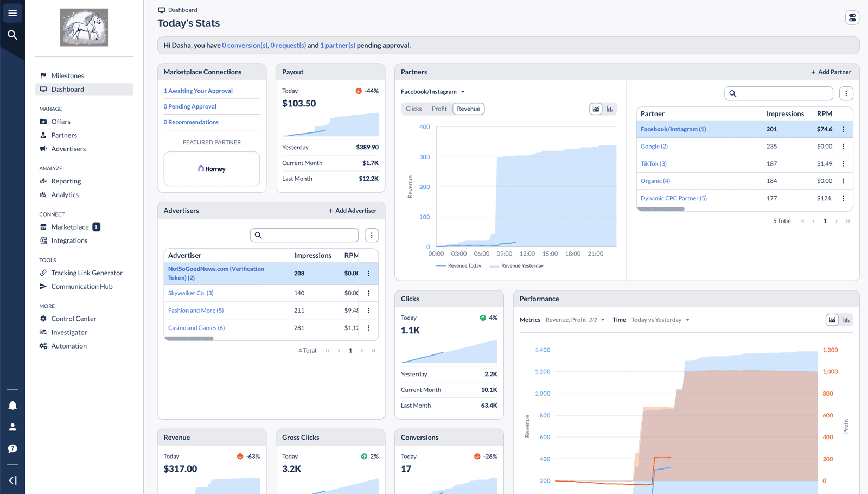Toggle the dashboard settings switch icon
This screenshot has height=494, width=868.
tap(852, 18)
